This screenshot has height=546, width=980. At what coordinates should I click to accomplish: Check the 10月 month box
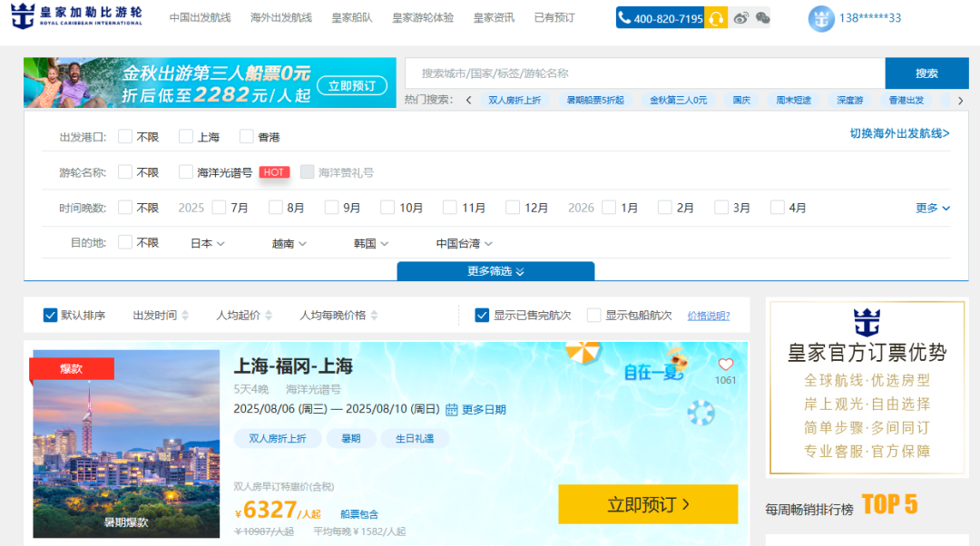387,208
